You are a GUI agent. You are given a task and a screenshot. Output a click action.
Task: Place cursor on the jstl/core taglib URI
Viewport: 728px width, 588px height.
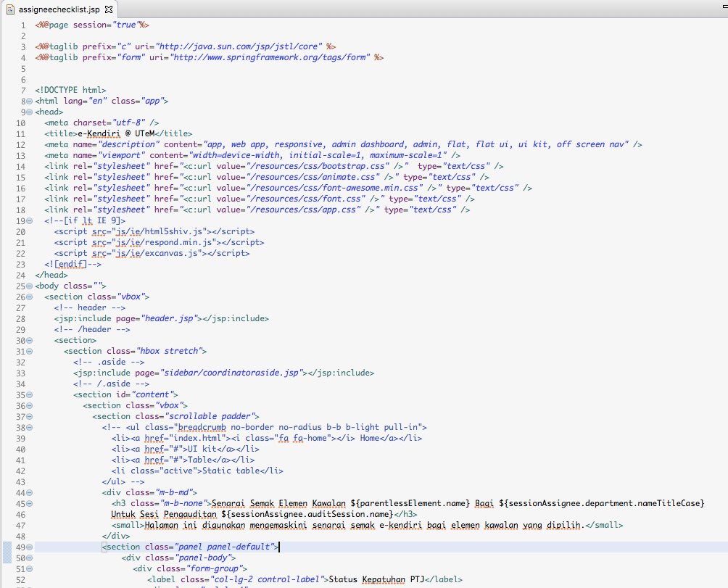[239, 46]
